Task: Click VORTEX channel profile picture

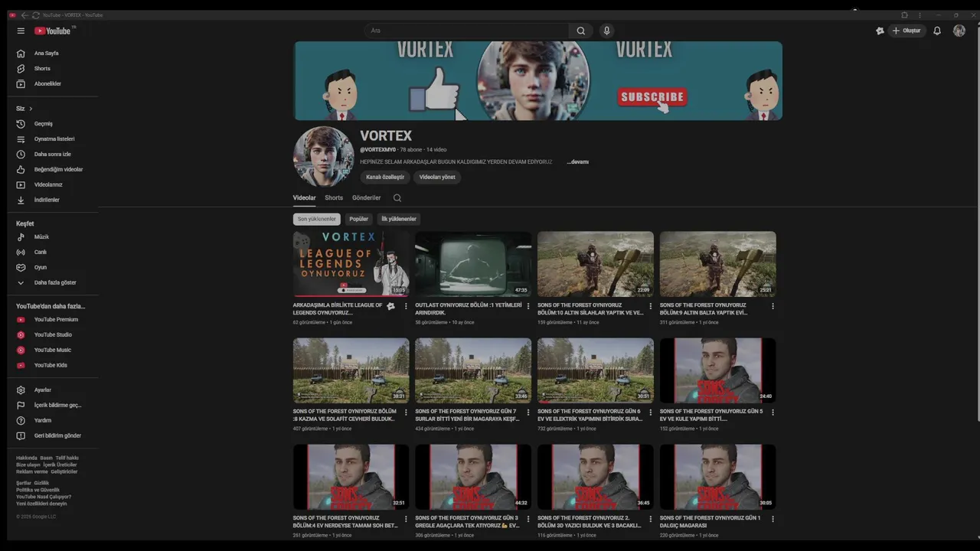Action: click(x=323, y=157)
